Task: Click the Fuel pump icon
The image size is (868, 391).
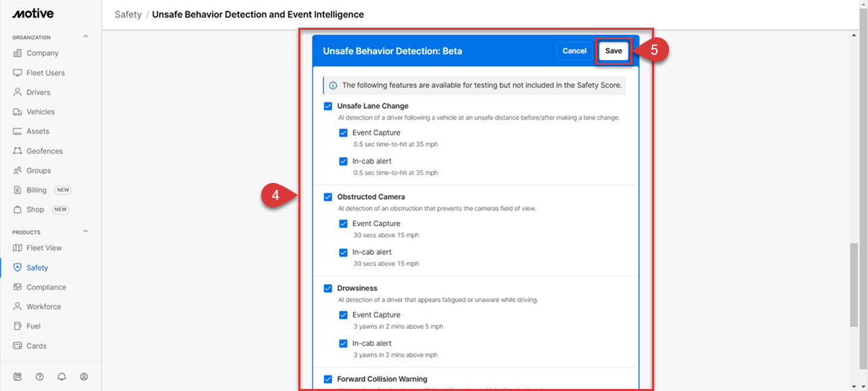Action: click(x=18, y=326)
